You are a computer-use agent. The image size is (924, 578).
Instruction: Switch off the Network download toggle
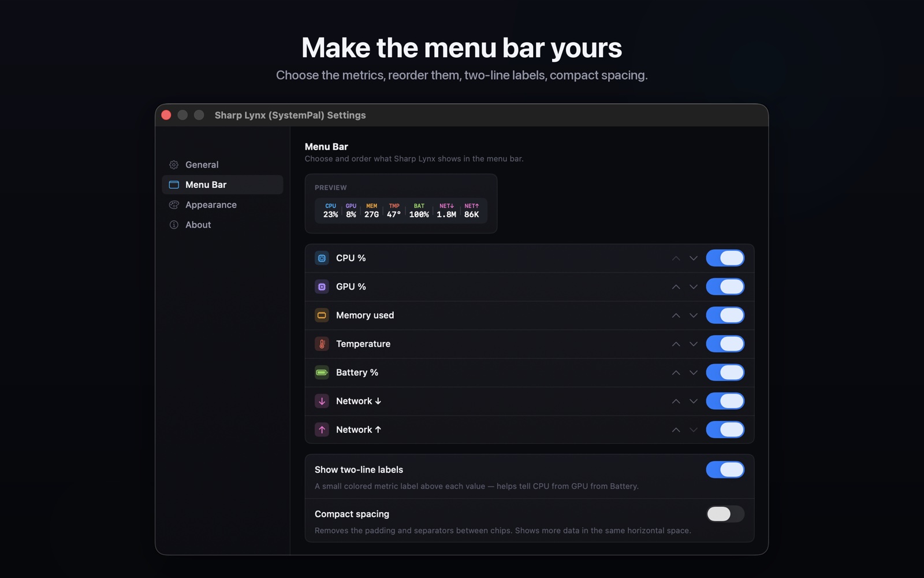(x=725, y=401)
